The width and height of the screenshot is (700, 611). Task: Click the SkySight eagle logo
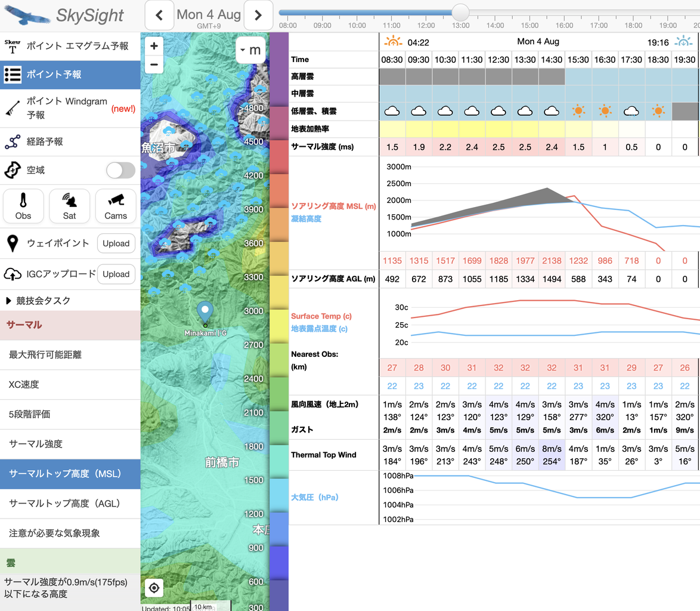pyautogui.click(x=27, y=15)
